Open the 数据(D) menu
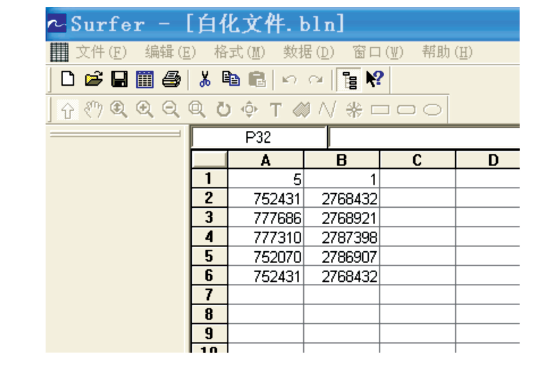The image size is (548, 370). click(x=309, y=52)
